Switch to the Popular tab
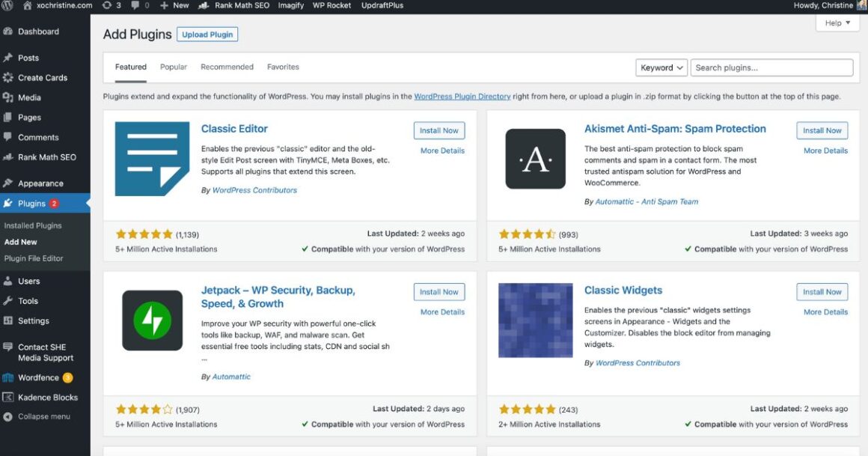This screenshot has width=868, height=456. point(174,67)
